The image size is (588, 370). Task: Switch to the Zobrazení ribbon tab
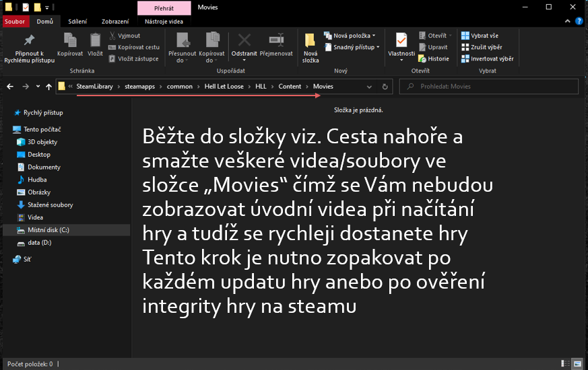[x=115, y=22]
